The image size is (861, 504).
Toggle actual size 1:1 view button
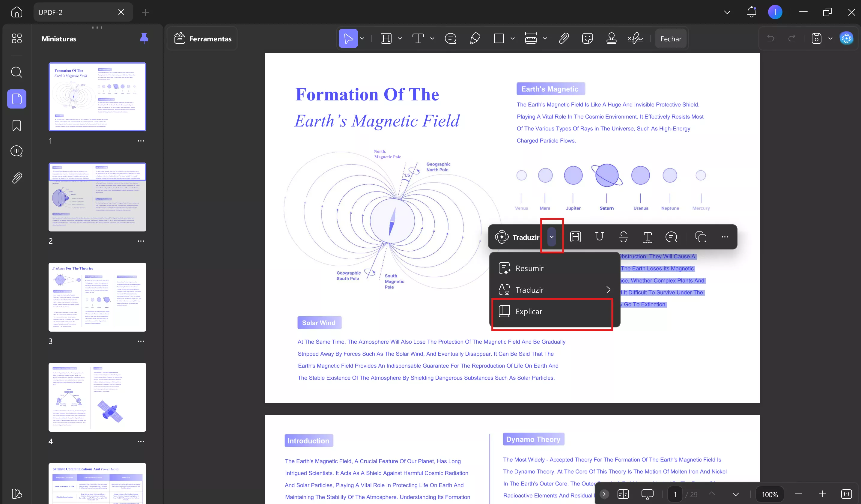click(x=846, y=494)
